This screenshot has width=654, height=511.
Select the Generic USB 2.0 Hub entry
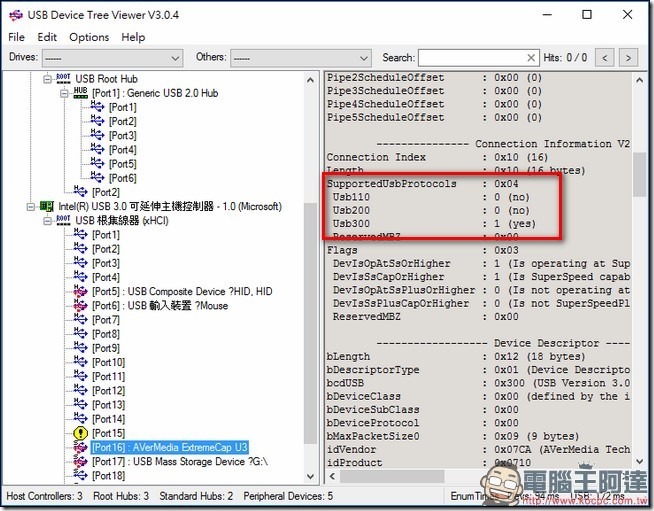[x=155, y=93]
